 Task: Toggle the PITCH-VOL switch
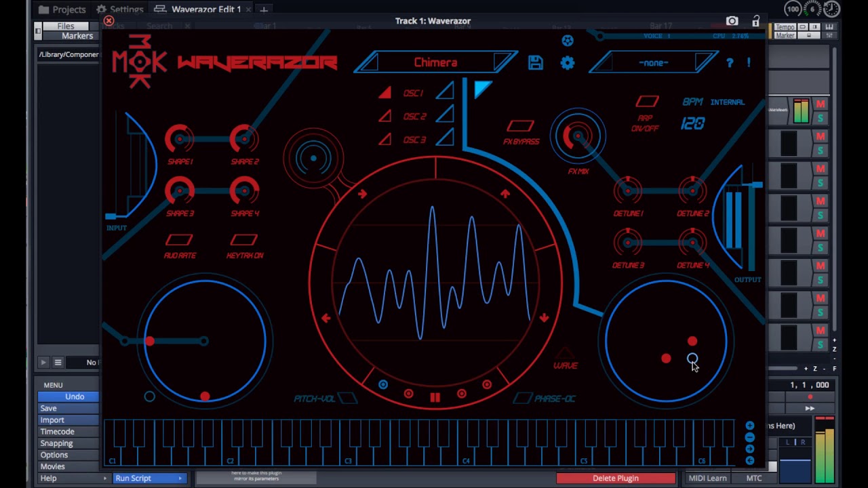click(348, 399)
